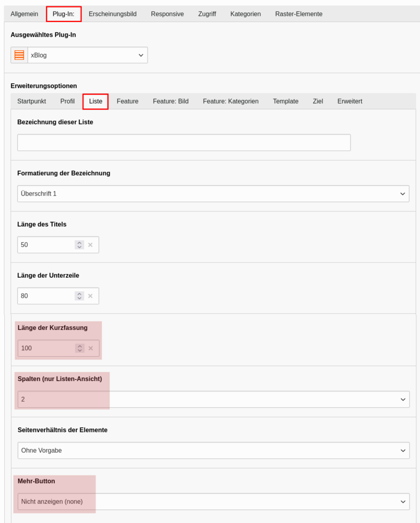
Task: Adjust Länge des Titels with stepper arrows
Action: click(80, 245)
